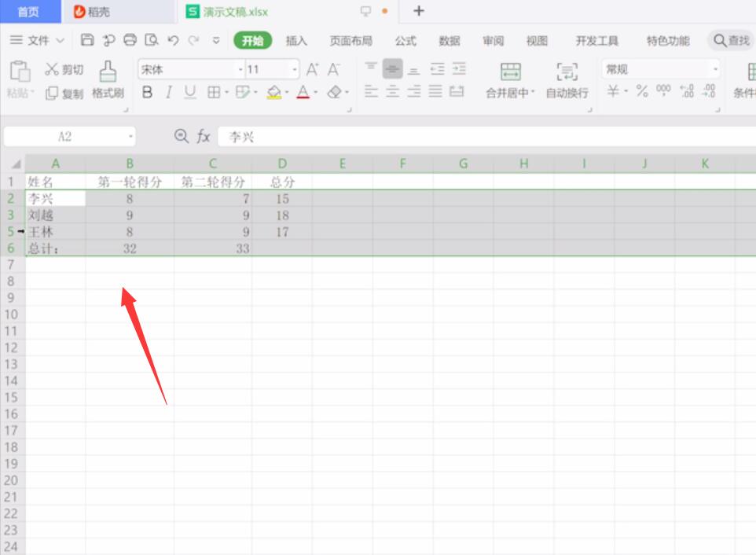
Task: Click the select-all corner triangle
Action: (16, 164)
